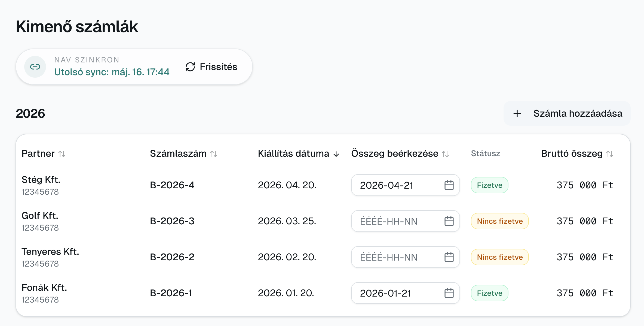
Task: Edit payment date field of Fonák Kft.
Action: 406,293
